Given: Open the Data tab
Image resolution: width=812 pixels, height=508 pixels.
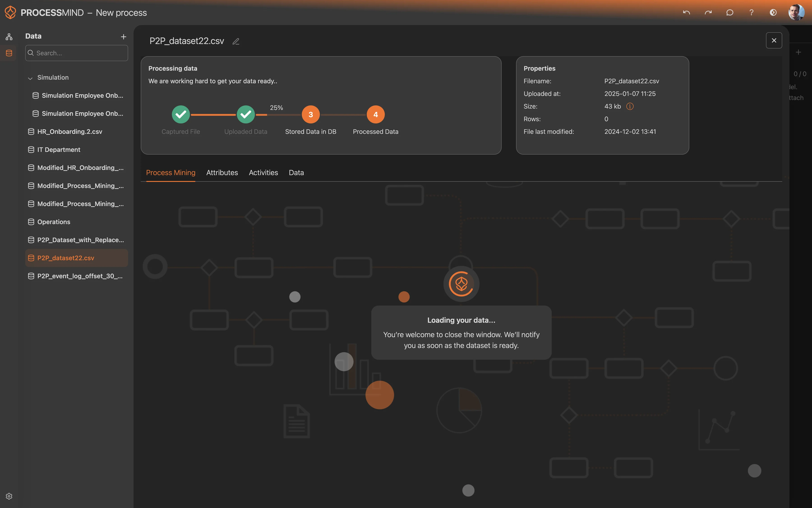Looking at the screenshot, I should [296, 173].
